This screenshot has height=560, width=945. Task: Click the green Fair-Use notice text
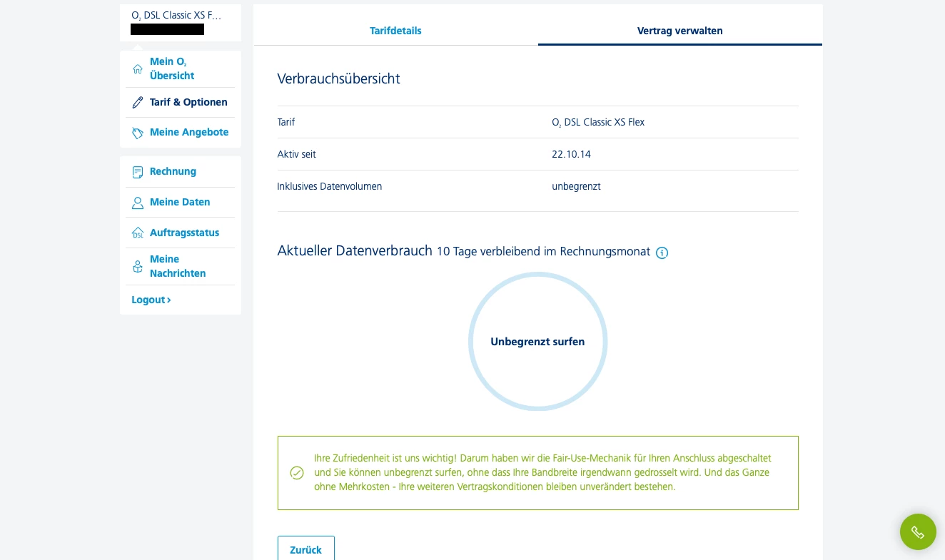[542, 473]
